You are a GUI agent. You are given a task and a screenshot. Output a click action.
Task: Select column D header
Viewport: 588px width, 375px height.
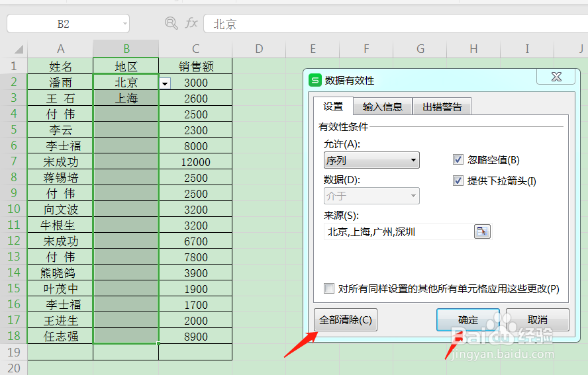(259, 49)
